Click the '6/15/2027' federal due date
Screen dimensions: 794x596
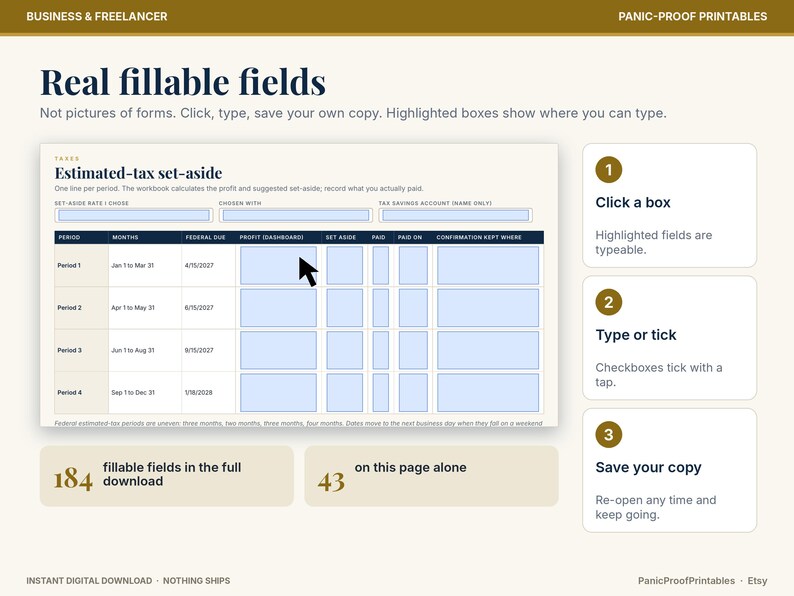click(199, 308)
